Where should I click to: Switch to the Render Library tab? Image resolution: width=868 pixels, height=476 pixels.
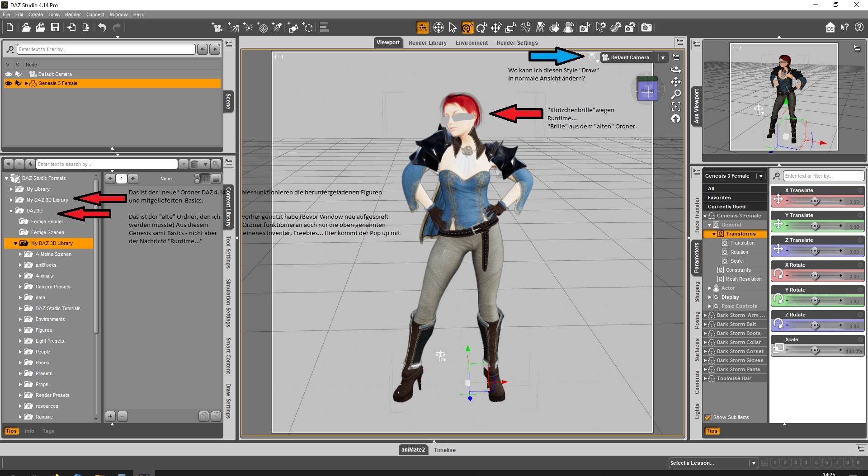click(x=428, y=43)
